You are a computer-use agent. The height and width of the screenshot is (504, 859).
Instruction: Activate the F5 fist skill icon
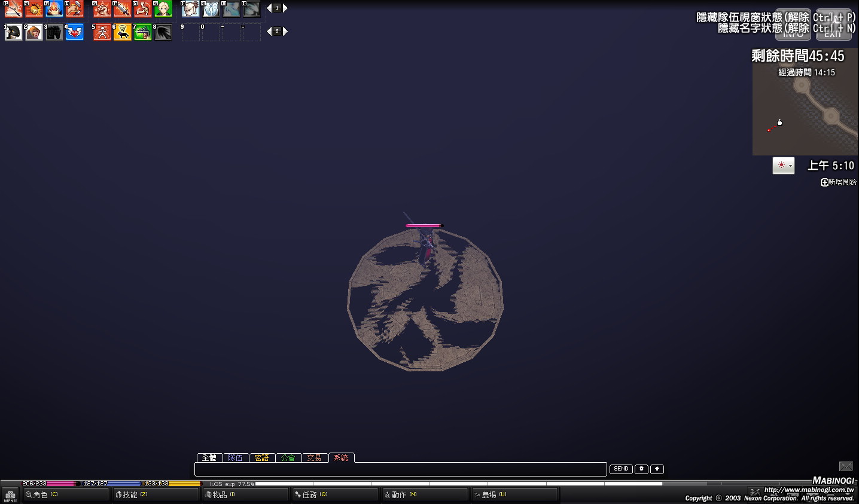click(102, 9)
